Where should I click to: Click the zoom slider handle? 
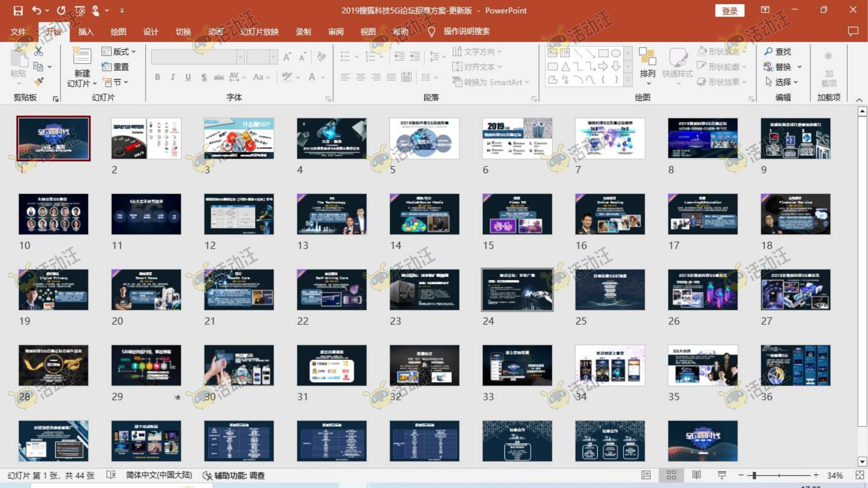pyautogui.click(x=754, y=475)
